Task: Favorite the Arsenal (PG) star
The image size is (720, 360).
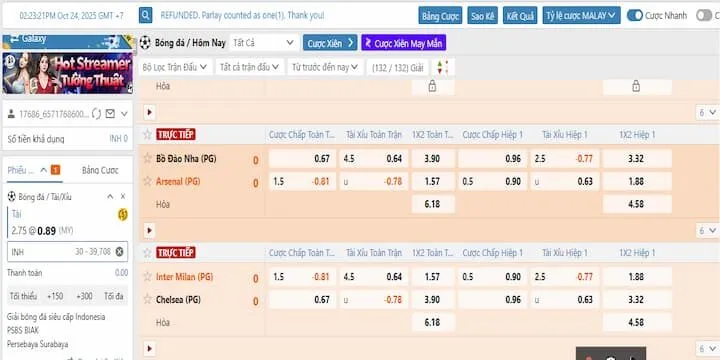Action: tap(147, 181)
